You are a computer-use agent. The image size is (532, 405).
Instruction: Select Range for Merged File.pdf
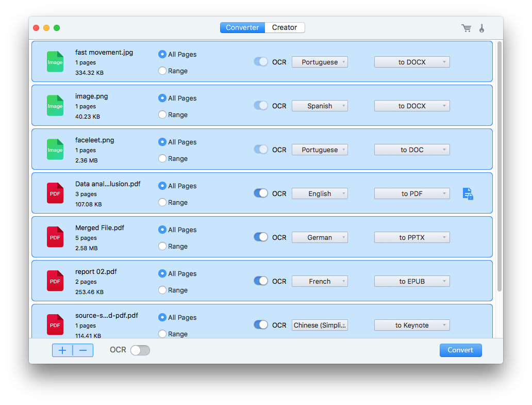[x=162, y=246]
